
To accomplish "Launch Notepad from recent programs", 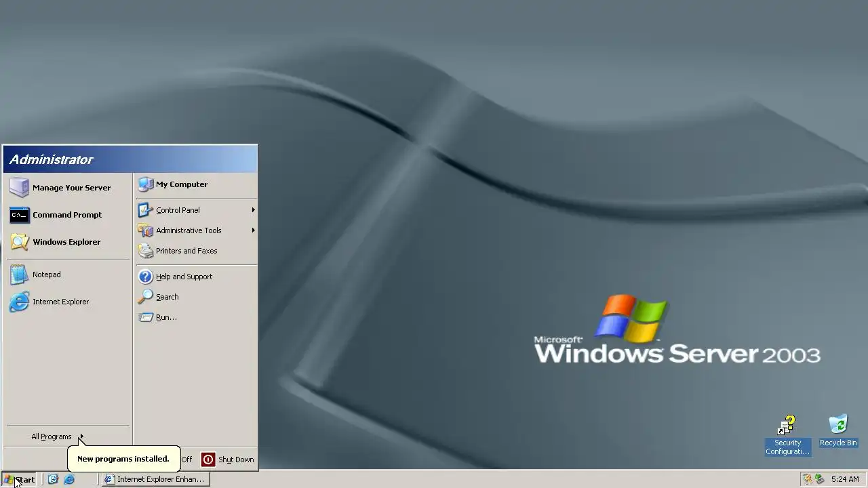I will (x=68, y=274).
